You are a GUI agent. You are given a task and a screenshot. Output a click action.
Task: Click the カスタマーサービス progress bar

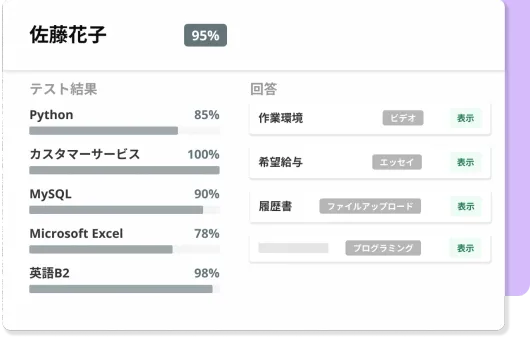click(x=124, y=170)
